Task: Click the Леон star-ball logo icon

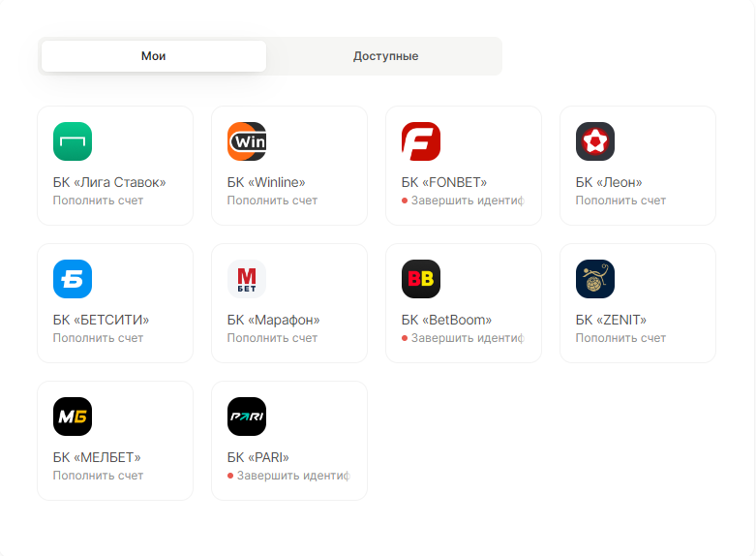Action: pos(595,141)
